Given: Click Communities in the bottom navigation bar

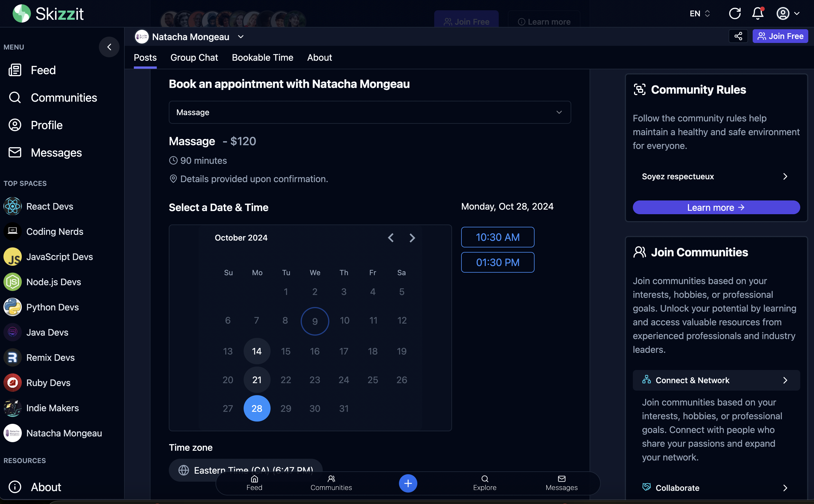Looking at the screenshot, I should tap(331, 483).
